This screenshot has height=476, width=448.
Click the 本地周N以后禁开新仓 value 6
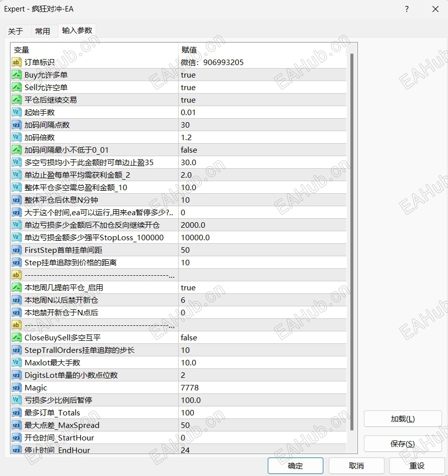pos(183,300)
